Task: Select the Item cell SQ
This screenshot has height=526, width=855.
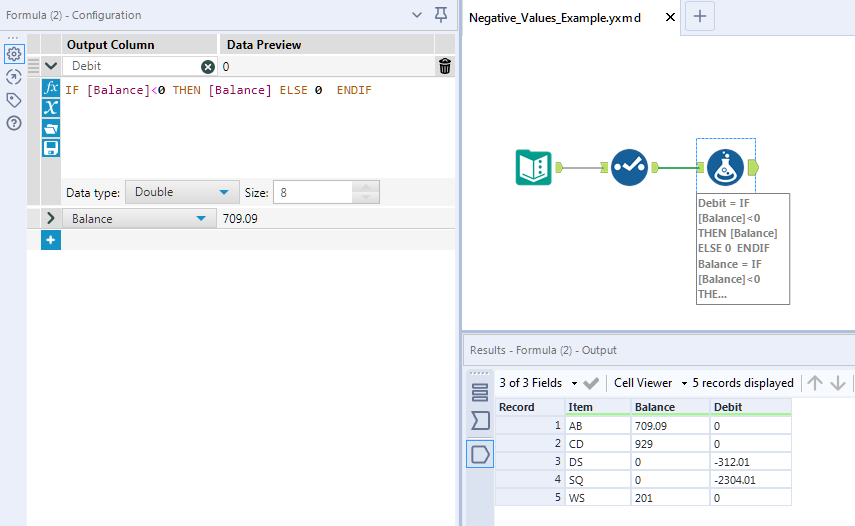Action: pyautogui.click(x=598, y=480)
